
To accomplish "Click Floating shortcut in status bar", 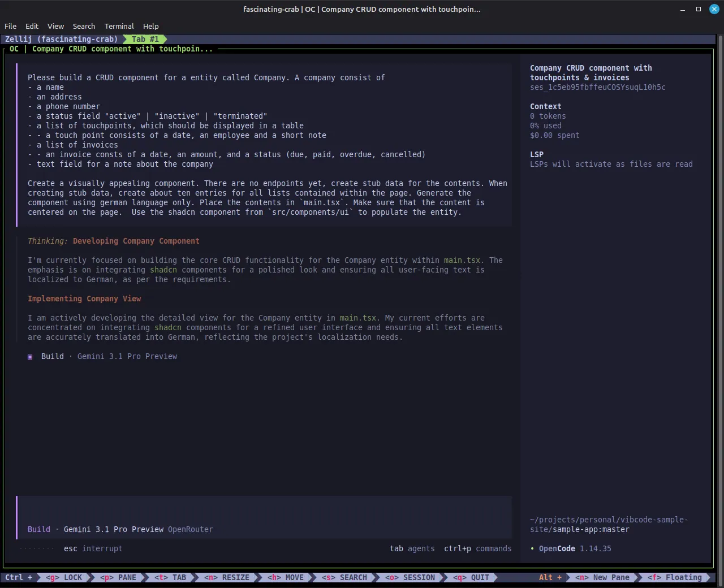I will [675, 577].
